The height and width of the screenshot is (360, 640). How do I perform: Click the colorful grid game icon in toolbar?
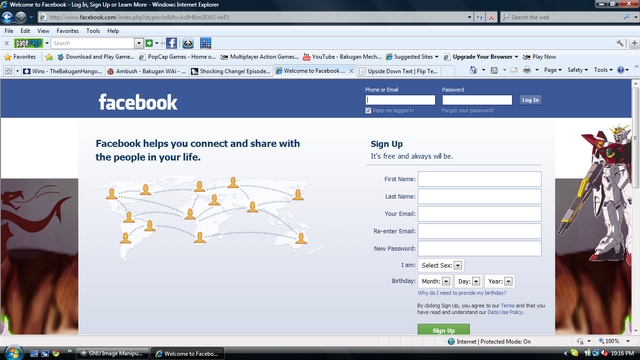[206, 43]
